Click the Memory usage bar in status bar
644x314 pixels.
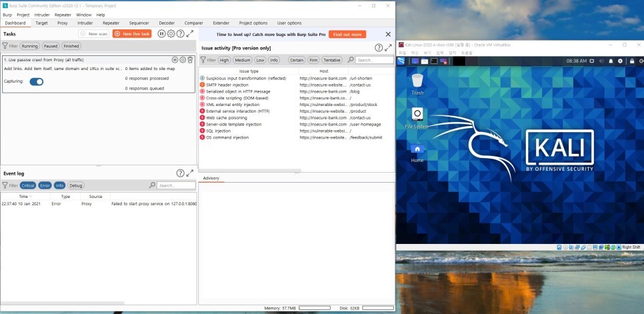tap(314, 308)
